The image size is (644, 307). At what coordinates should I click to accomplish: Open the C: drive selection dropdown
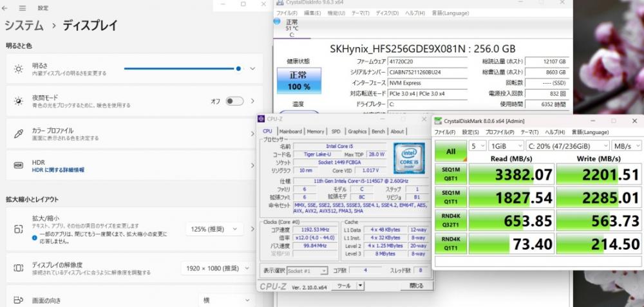[x=567, y=145]
